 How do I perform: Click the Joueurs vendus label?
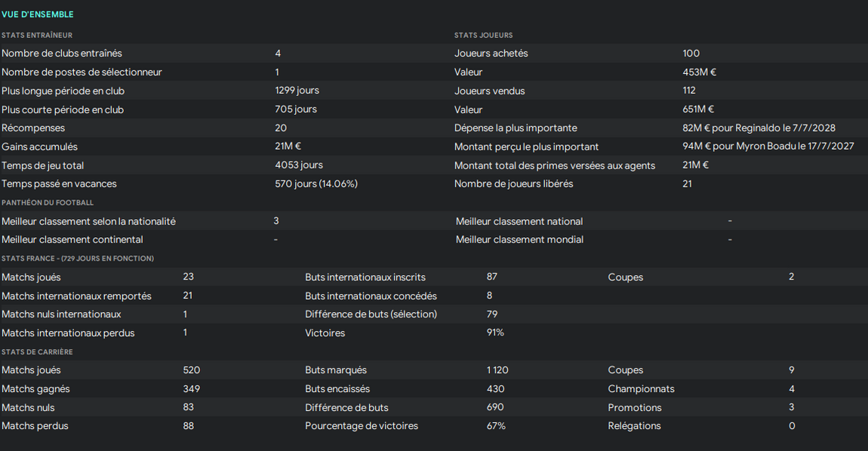pos(489,91)
